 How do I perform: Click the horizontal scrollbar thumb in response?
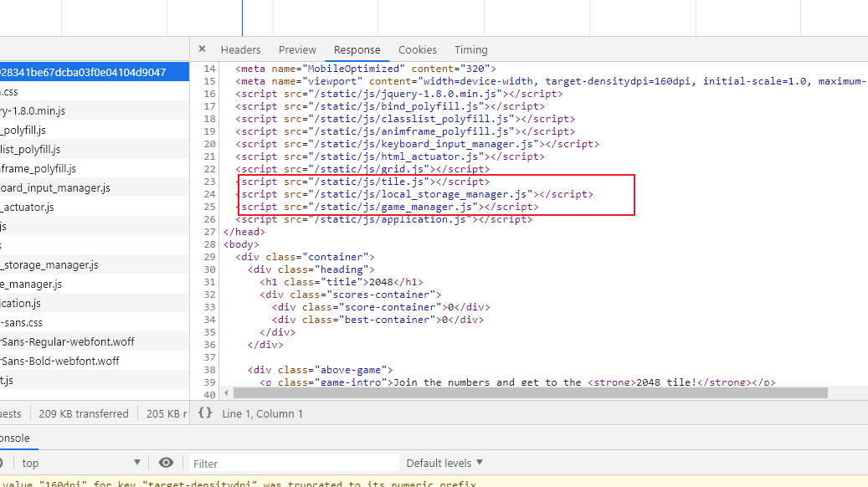tap(530, 393)
